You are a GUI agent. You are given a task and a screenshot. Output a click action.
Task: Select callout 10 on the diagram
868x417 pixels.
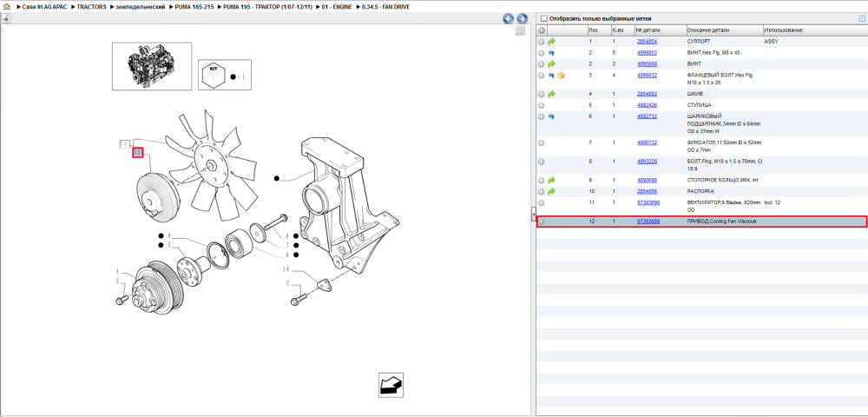[x=286, y=270]
